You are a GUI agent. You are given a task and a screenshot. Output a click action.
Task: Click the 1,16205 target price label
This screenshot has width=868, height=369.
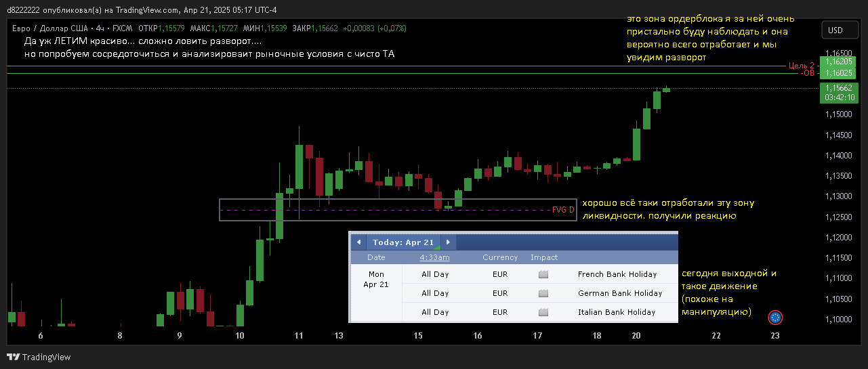838,62
